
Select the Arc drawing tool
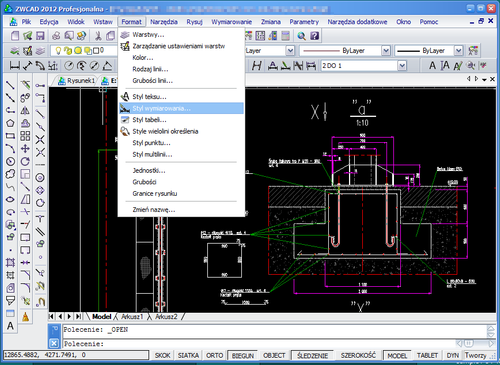(10, 149)
